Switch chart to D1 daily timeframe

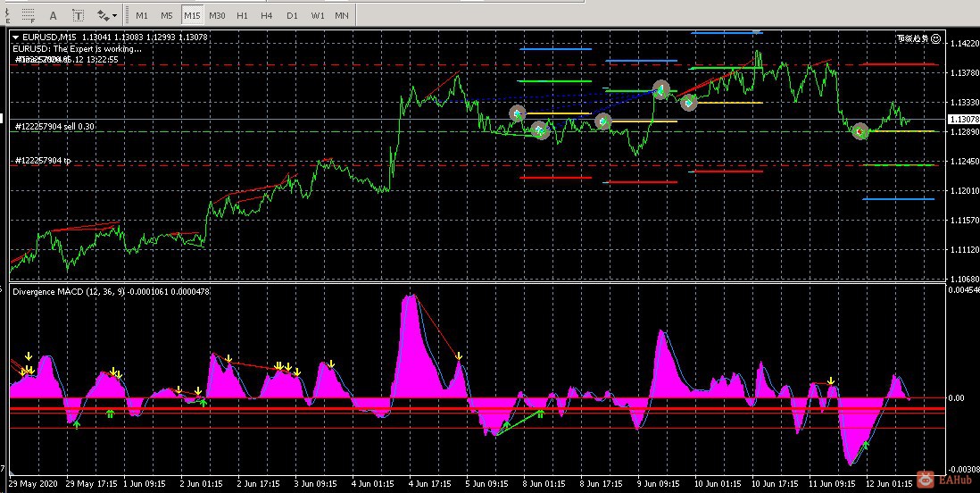(x=292, y=15)
